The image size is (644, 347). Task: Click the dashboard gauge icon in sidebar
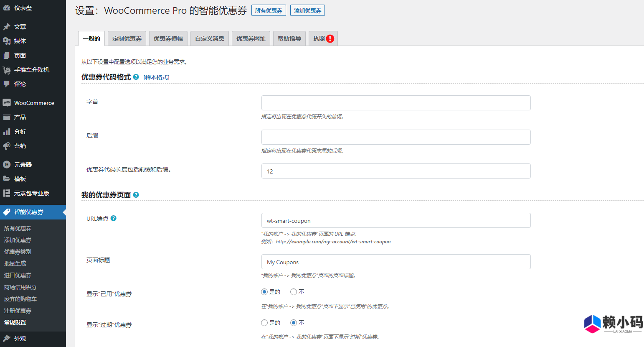7,8
